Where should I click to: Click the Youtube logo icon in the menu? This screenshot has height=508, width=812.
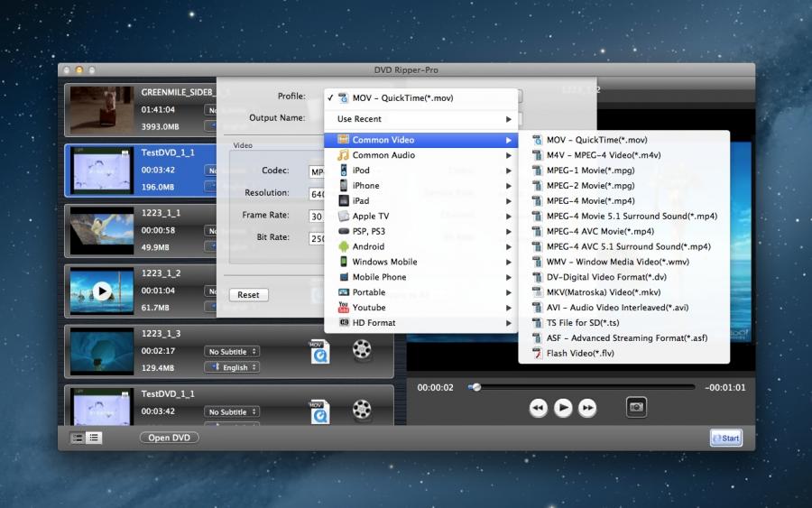(344, 308)
